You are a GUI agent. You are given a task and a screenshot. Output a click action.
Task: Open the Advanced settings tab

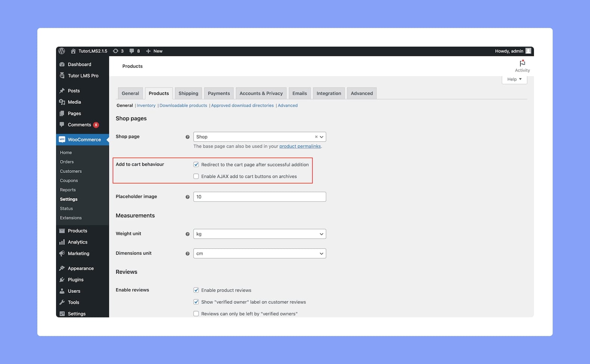(362, 93)
